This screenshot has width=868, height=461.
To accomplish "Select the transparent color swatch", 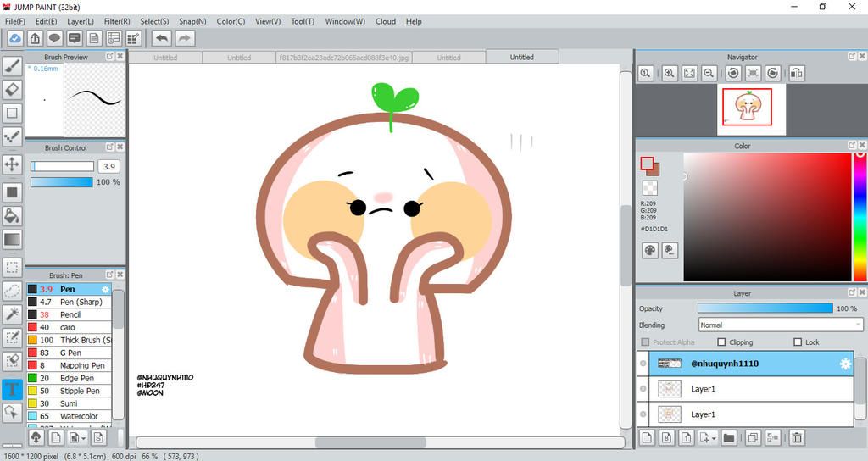I will coord(650,187).
